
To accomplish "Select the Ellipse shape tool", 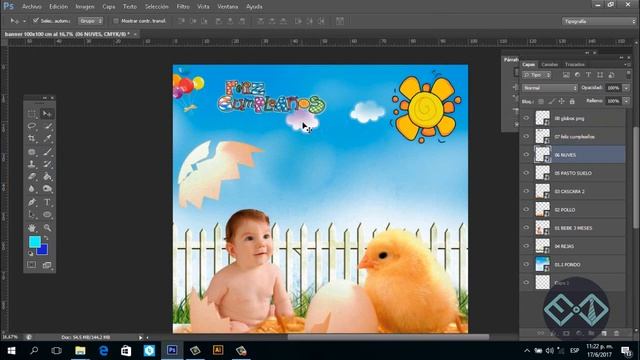I will [47, 215].
